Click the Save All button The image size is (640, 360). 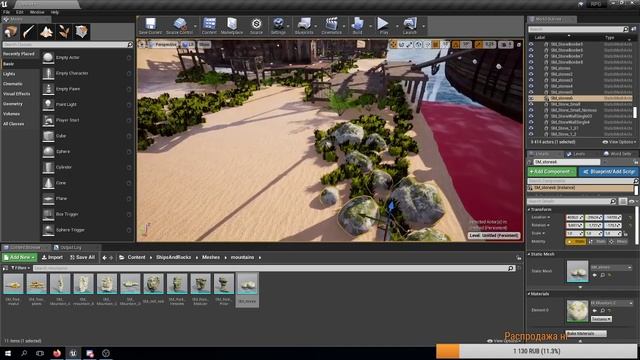pos(82,258)
